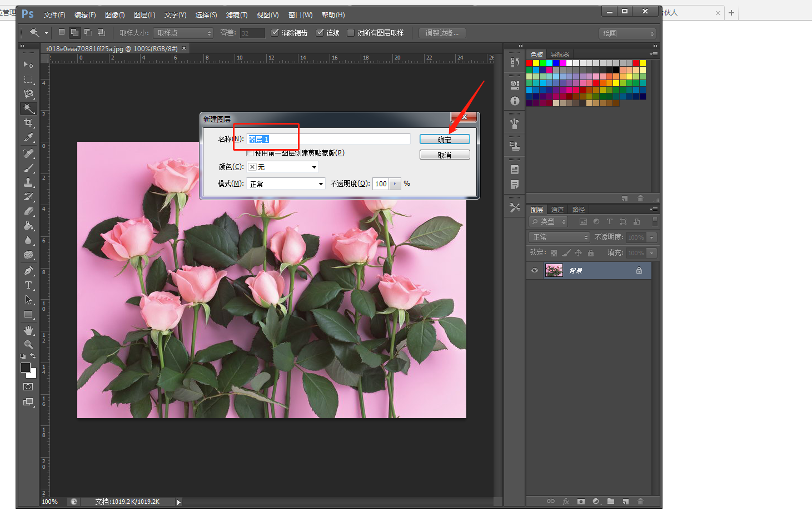Select the Horizontal Type tool

point(28,285)
